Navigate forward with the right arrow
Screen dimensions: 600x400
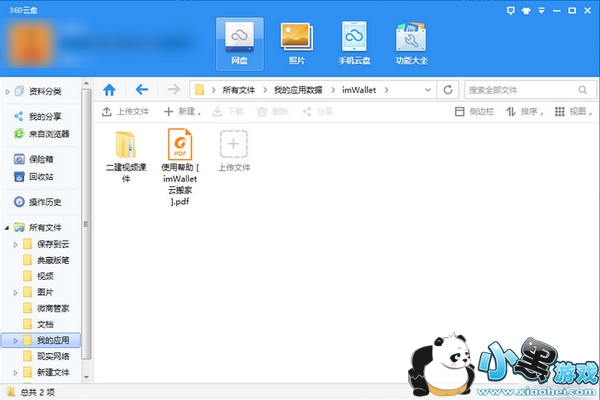174,90
